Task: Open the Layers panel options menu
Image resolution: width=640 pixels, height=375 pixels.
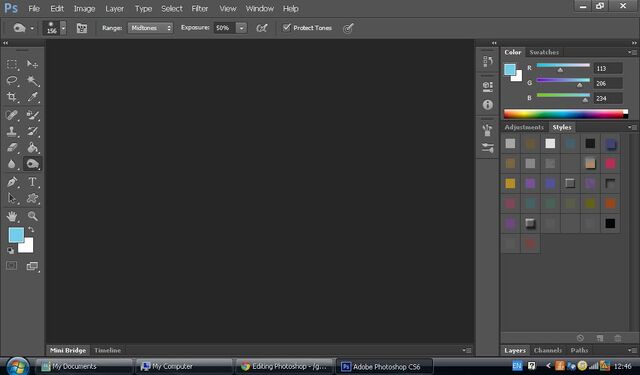Action: pos(632,350)
